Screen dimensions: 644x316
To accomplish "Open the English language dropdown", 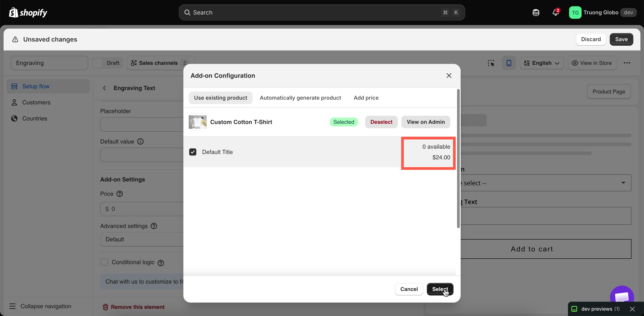I will tap(542, 63).
